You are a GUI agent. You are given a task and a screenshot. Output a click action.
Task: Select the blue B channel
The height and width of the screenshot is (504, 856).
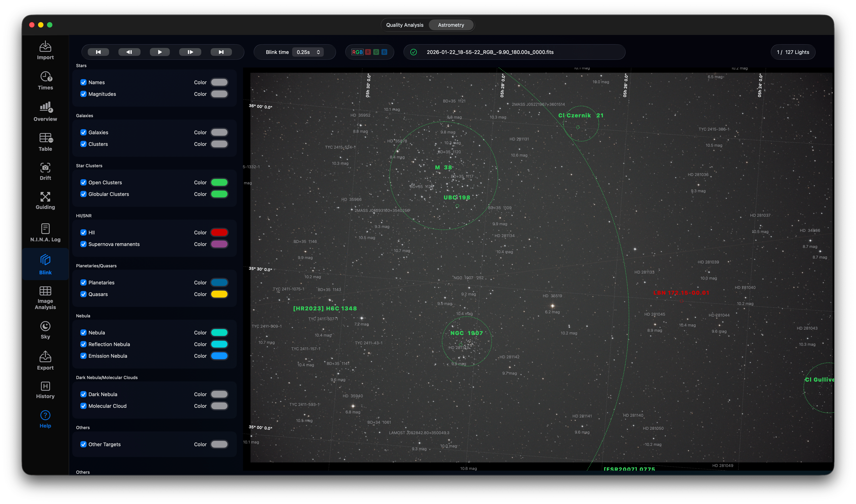click(384, 52)
